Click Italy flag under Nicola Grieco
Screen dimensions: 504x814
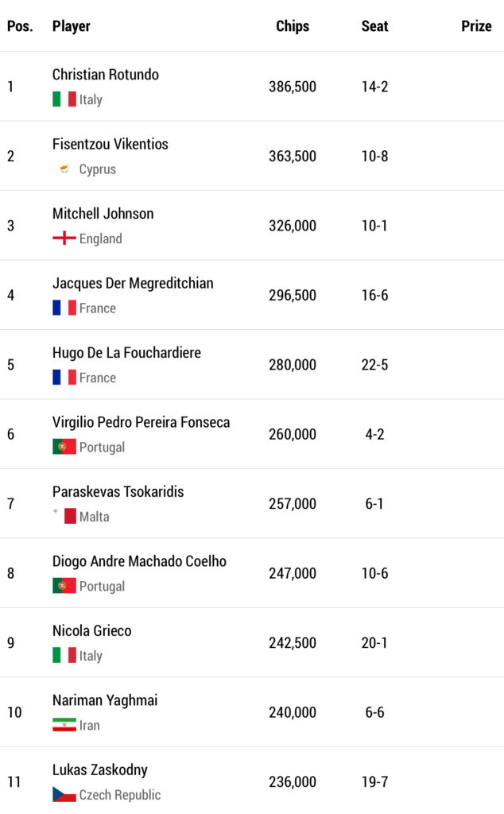coord(64,655)
